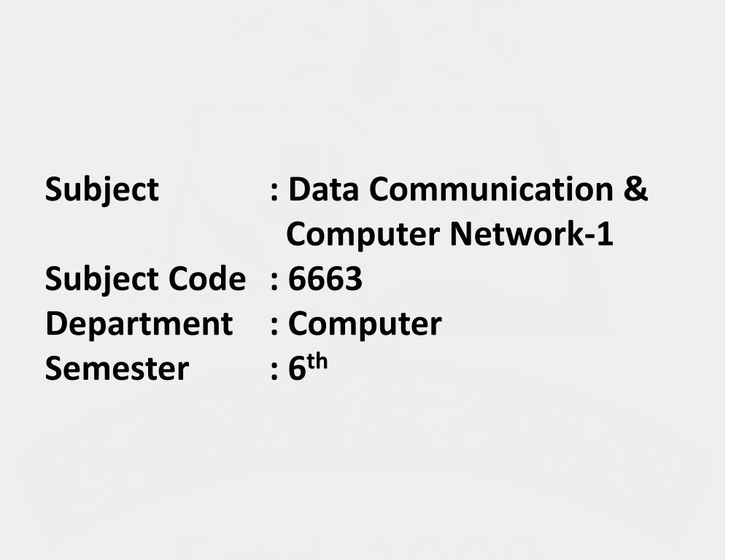The height and width of the screenshot is (560, 747).
Task: Select the "Subject Code" label
Action: [145, 280]
